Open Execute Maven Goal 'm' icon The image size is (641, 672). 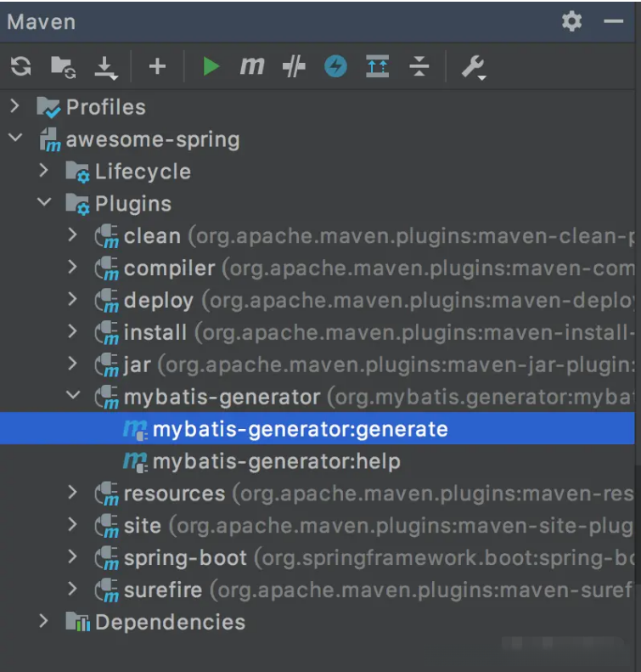252,66
